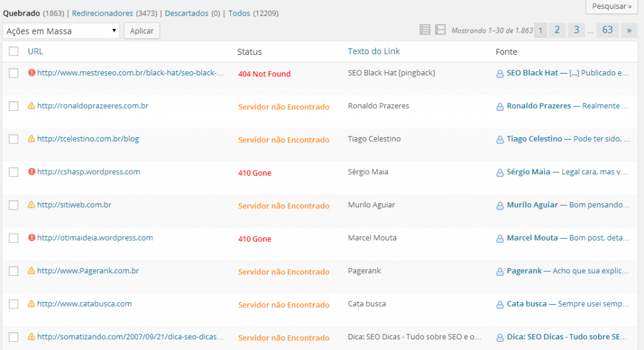Switch to compact list view icon
This screenshot has width=644, height=350.
tap(425, 30)
